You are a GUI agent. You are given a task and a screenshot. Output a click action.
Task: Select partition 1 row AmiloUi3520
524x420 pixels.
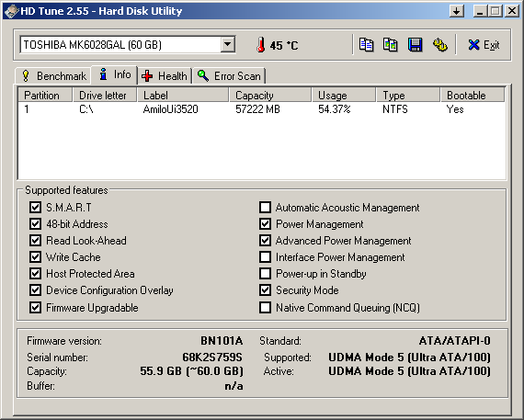pos(262,109)
